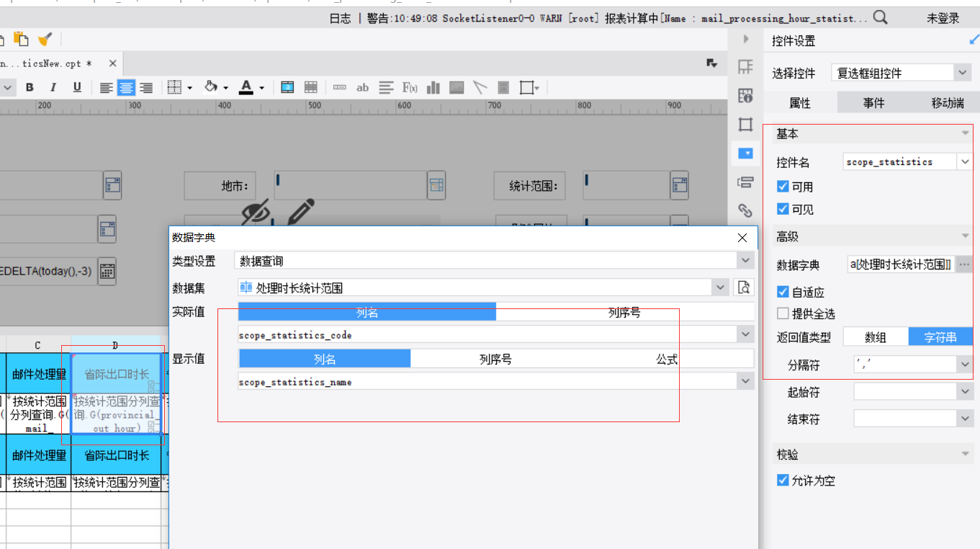Collapse the 基本 section
The height and width of the screenshot is (549, 980).
point(965,133)
